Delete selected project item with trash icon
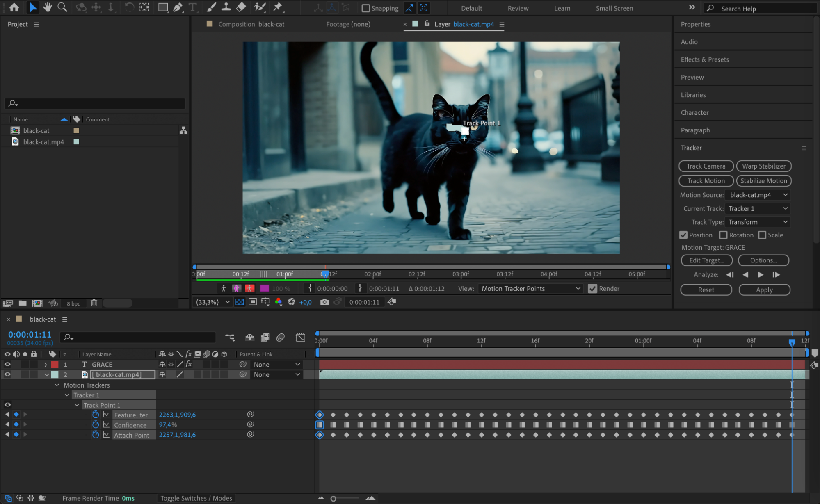 pos(94,303)
